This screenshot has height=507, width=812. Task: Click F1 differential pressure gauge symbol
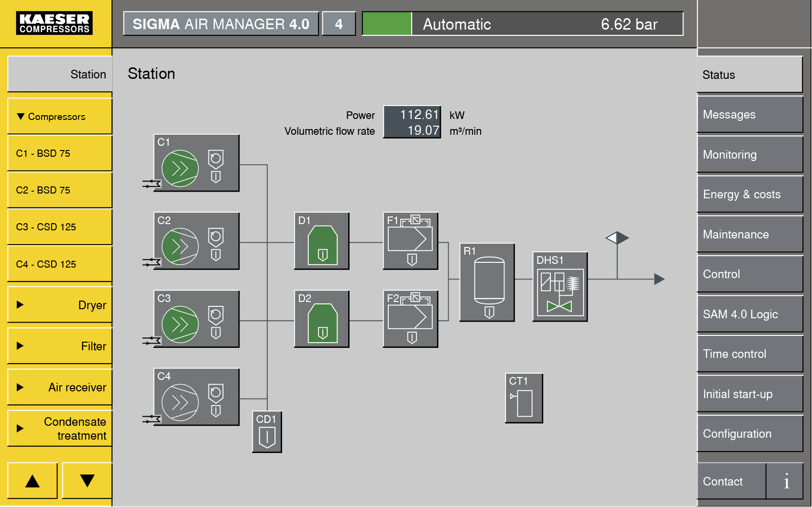(x=416, y=220)
